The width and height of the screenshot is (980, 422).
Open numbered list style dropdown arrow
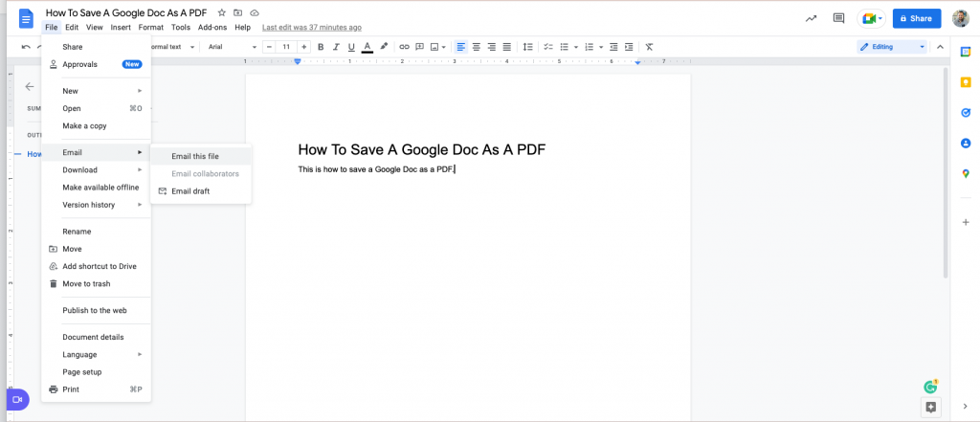[x=601, y=47]
